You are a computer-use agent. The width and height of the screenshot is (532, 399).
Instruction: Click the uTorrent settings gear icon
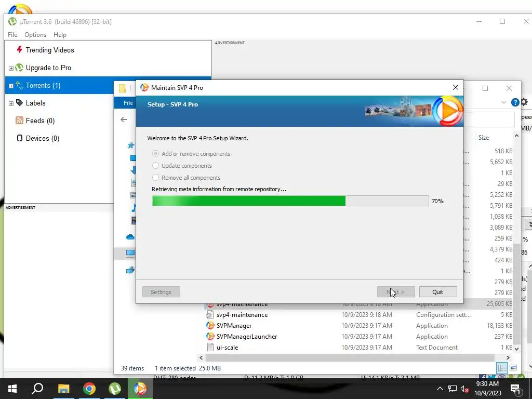[x=525, y=102]
